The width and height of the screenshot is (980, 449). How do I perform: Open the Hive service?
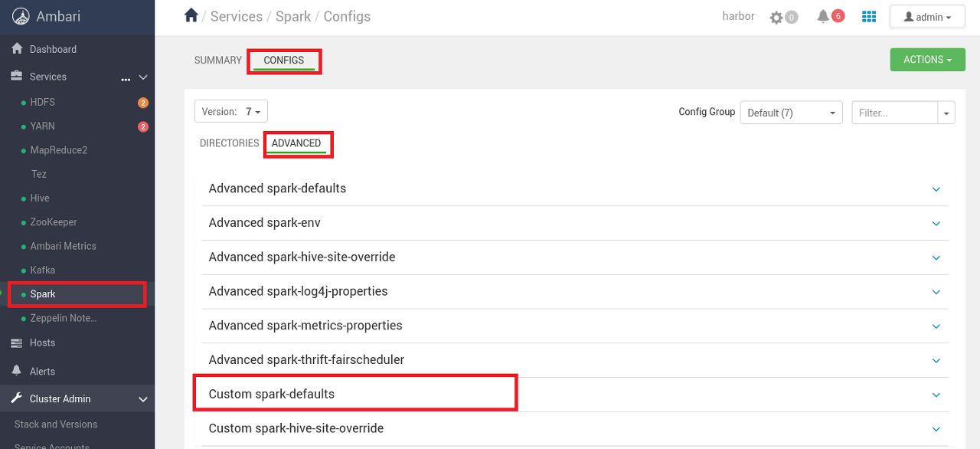point(40,198)
